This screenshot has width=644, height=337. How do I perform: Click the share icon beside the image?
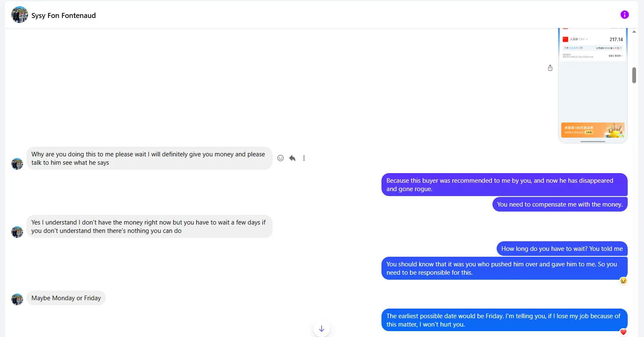(x=550, y=68)
